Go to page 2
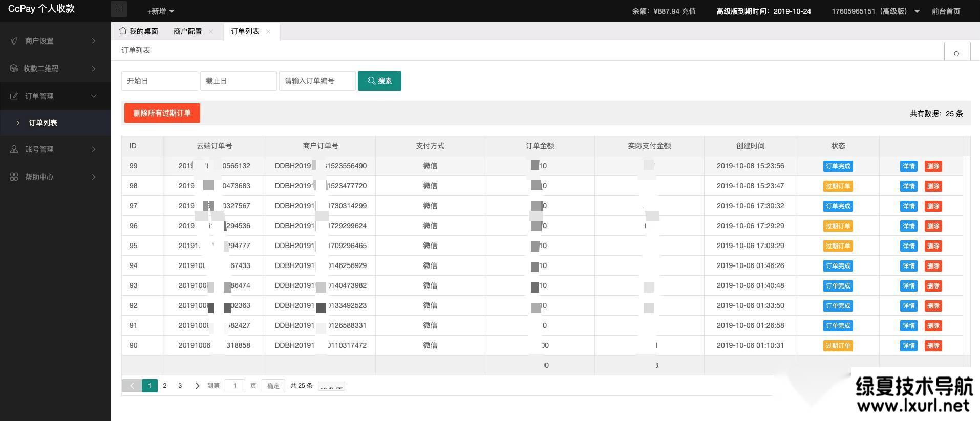Image resolution: width=980 pixels, height=421 pixels. [164, 386]
